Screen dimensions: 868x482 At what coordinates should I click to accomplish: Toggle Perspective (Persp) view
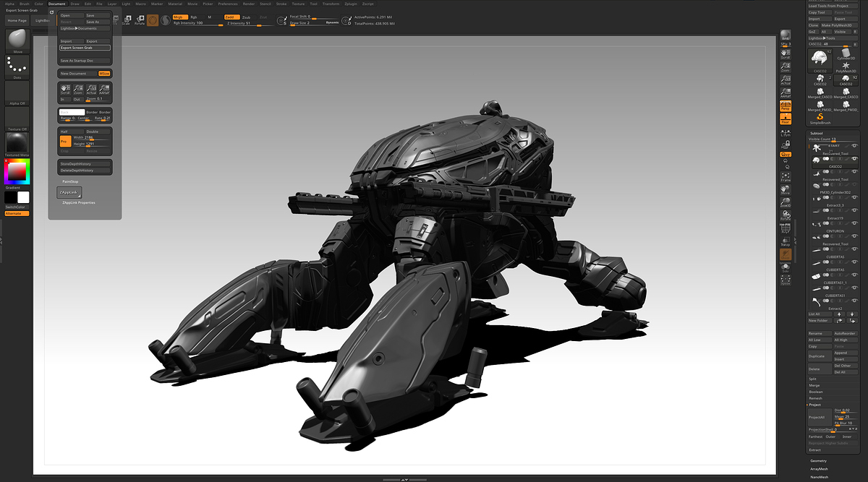(x=785, y=107)
